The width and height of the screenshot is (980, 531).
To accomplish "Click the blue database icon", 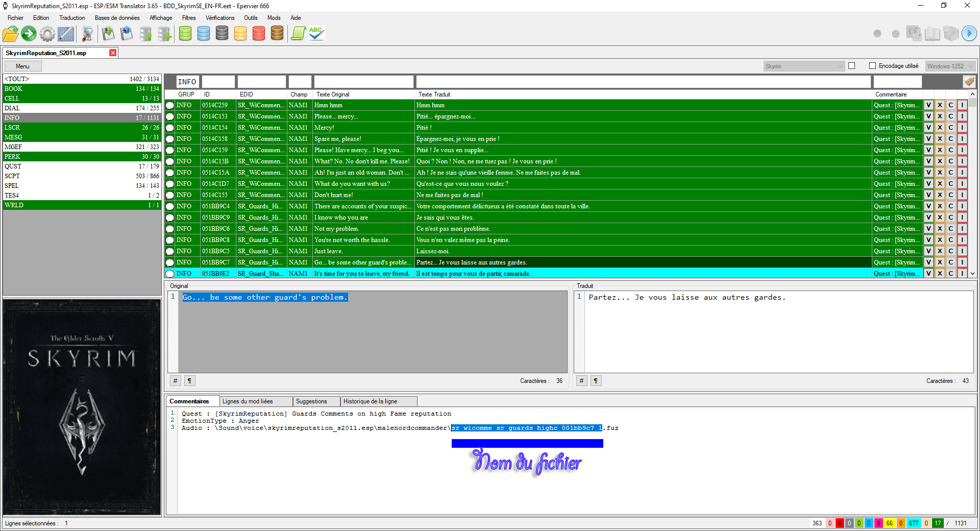I will click(x=204, y=34).
